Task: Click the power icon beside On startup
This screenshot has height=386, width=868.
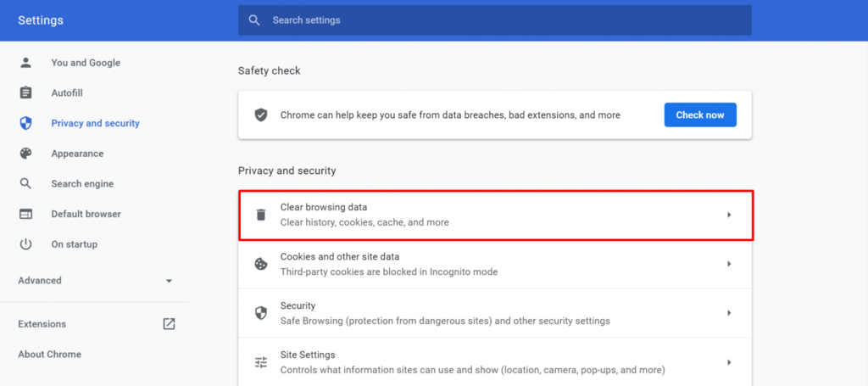Action: [x=26, y=244]
